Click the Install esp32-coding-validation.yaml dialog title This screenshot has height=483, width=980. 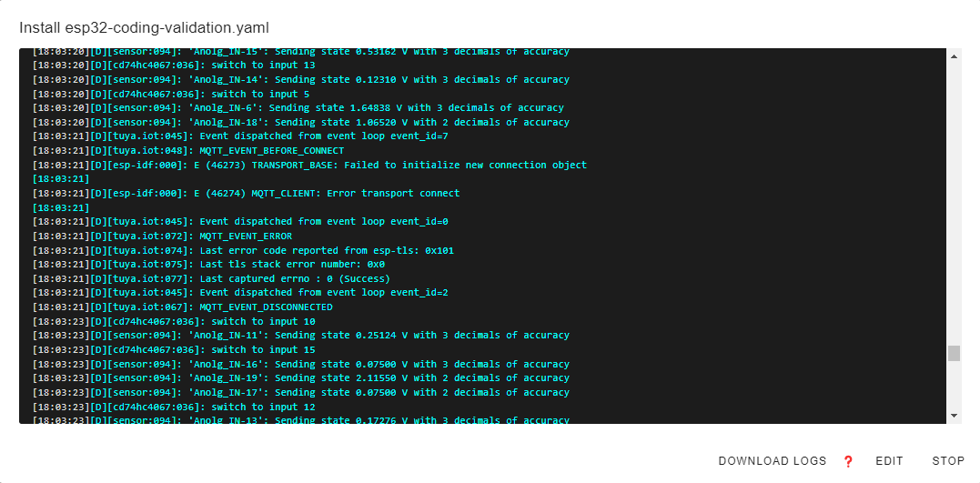(x=144, y=28)
